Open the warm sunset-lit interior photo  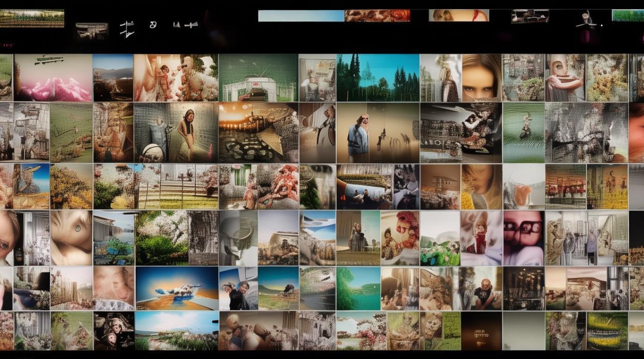[258, 133]
